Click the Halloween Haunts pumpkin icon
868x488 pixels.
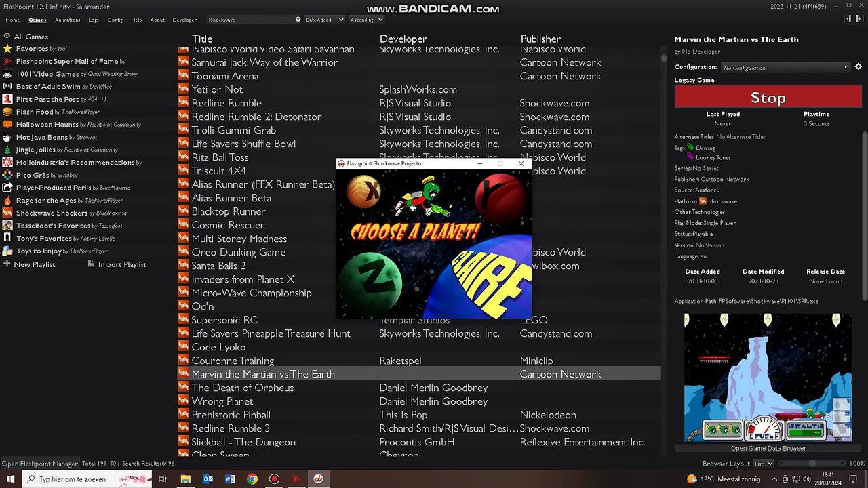pyautogui.click(x=7, y=125)
